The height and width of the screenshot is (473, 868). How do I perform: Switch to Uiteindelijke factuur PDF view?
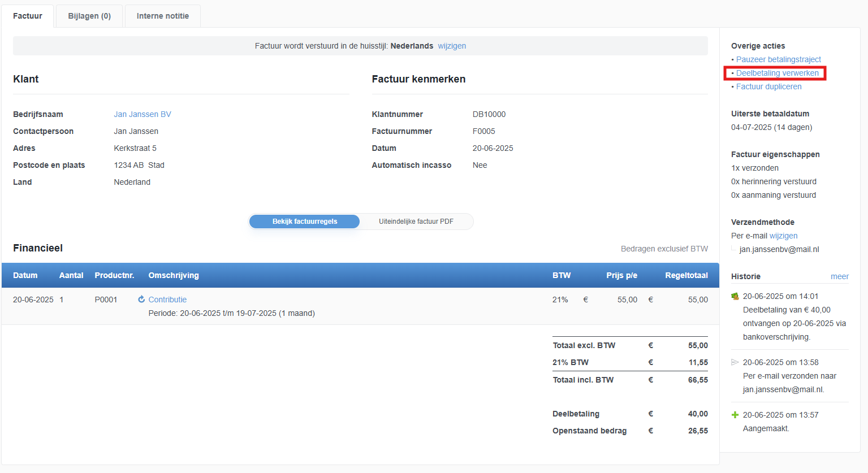click(416, 222)
